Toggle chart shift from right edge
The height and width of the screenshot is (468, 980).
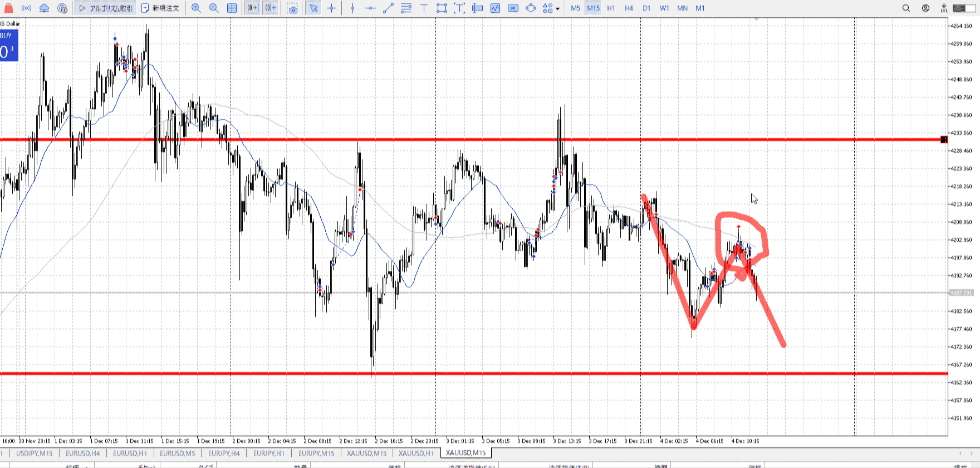tap(270, 8)
